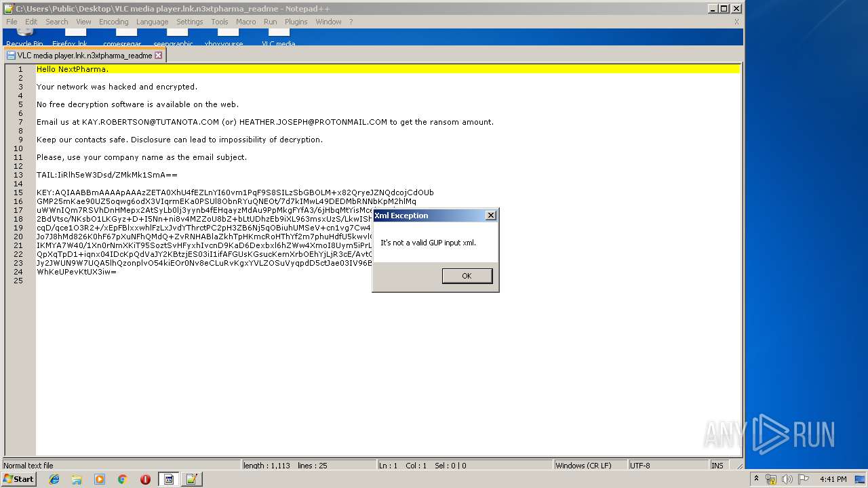Viewport: 868px width, 488px height.
Task: Select the VLC media player.lnk.n3xtpharma_readme tab
Action: [x=84, y=56]
